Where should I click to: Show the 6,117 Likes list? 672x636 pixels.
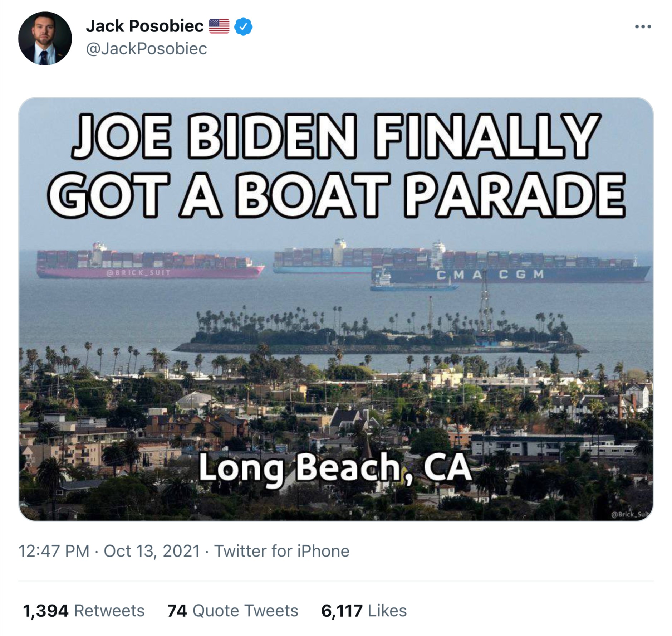point(364,611)
